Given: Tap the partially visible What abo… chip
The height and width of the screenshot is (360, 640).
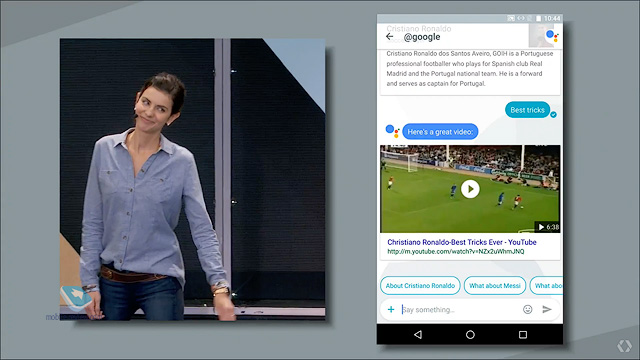Looking at the screenshot, I should (547, 285).
